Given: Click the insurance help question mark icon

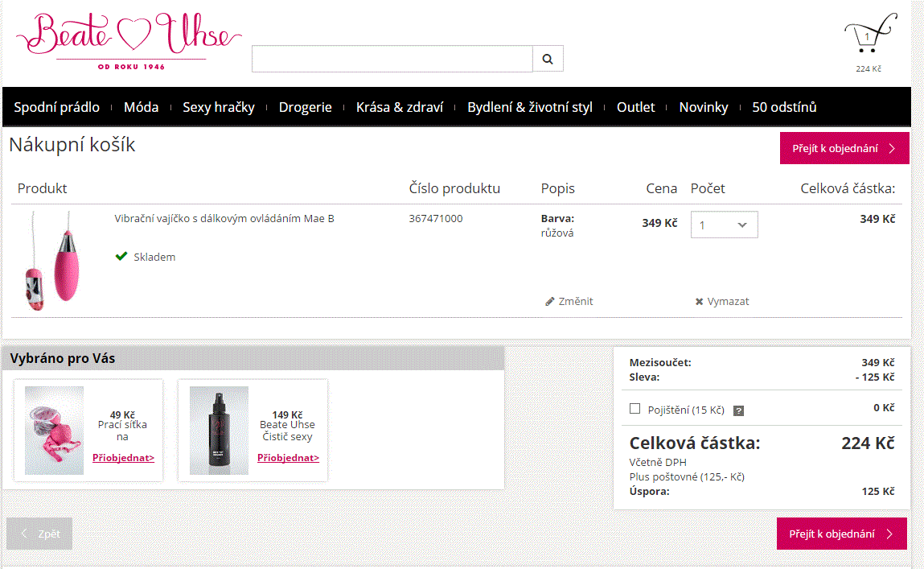Looking at the screenshot, I should tap(738, 411).
